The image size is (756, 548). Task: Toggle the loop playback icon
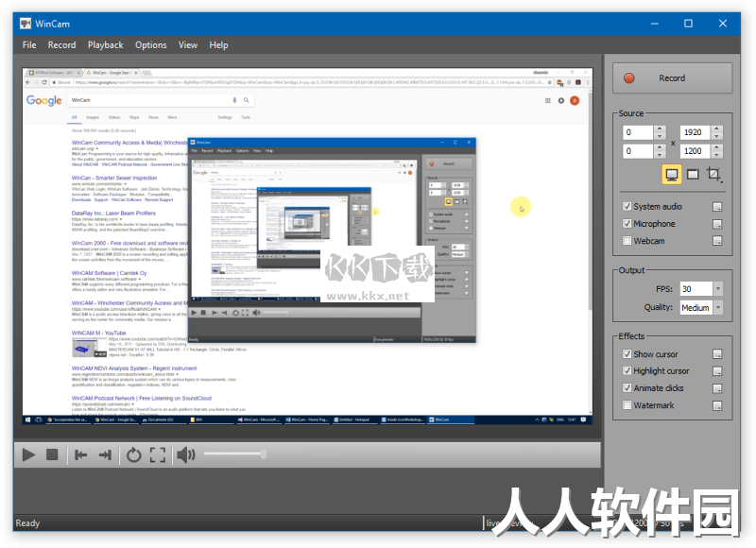coord(133,455)
